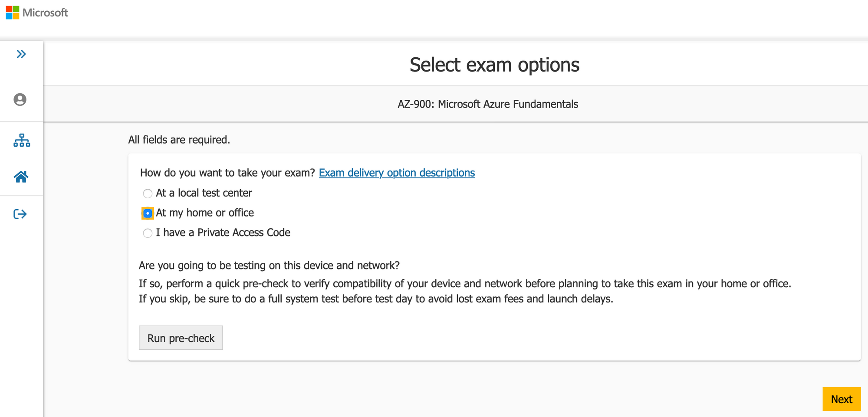
Task: Choose the 'At my home or office' radio button
Action: pyautogui.click(x=148, y=213)
